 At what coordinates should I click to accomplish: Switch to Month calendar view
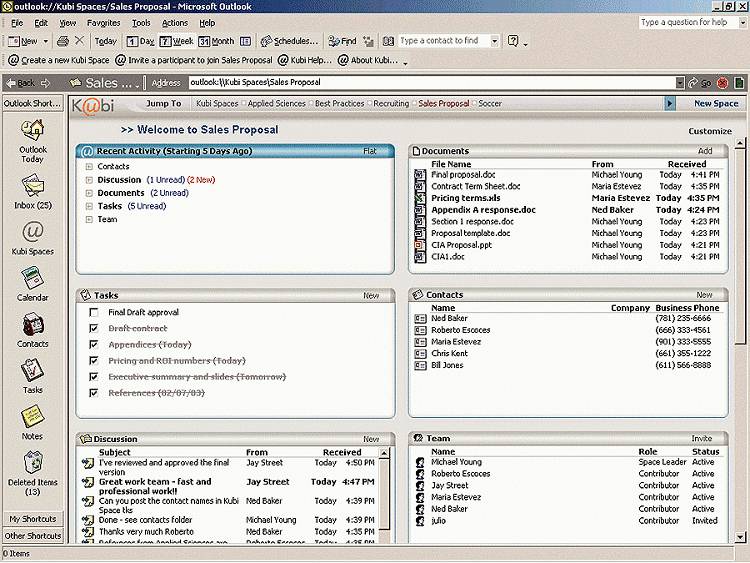pyautogui.click(x=216, y=41)
